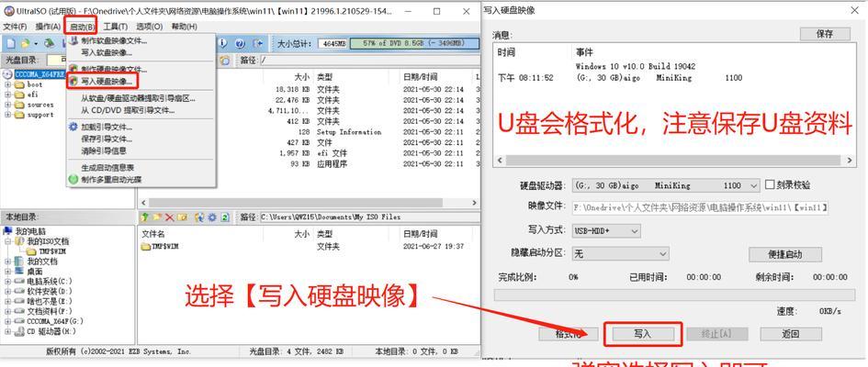This screenshot has width=868, height=367.
Task: Click the 保存 button in write dialog
Action: pyautogui.click(x=825, y=34)
